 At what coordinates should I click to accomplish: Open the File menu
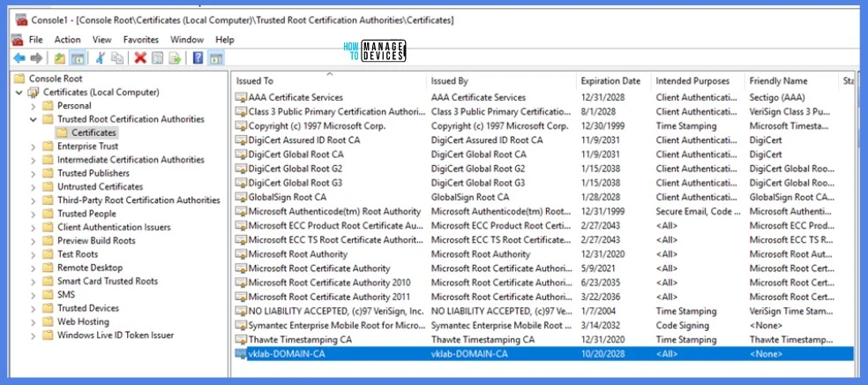(35, 40)
